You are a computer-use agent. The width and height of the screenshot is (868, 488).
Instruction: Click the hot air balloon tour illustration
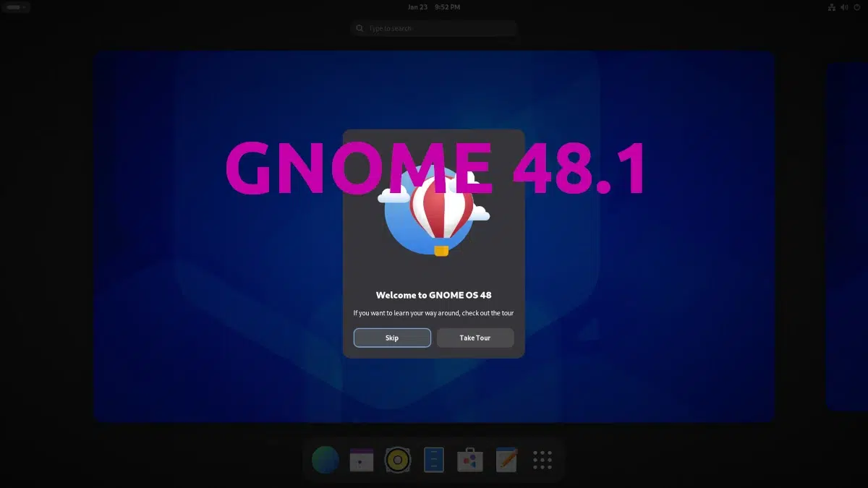(x=433, y=210)
